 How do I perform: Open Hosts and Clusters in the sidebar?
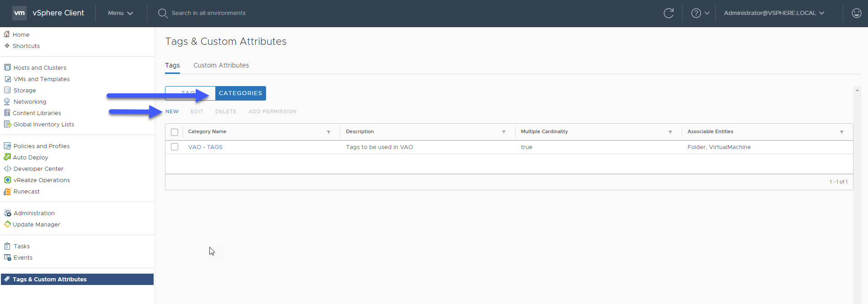pyautogui.click(x=40, y=68)
